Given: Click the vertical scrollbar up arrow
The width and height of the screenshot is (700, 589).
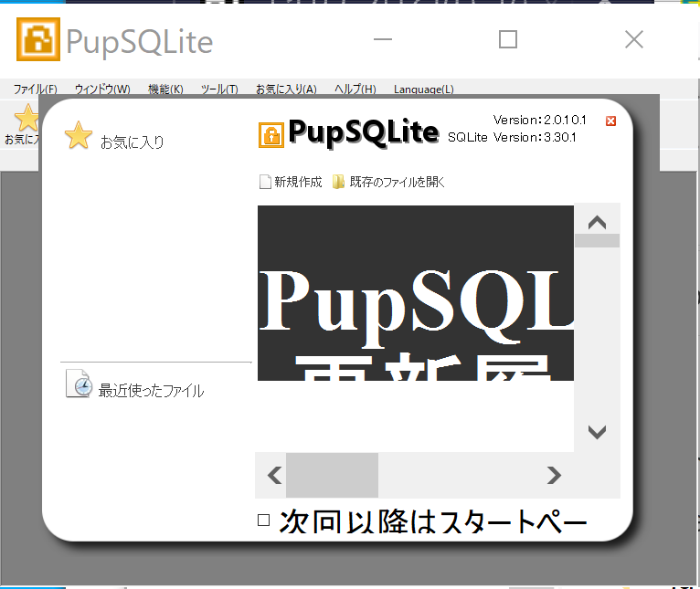Looking at the screenshot, I should tap(597, 222).
